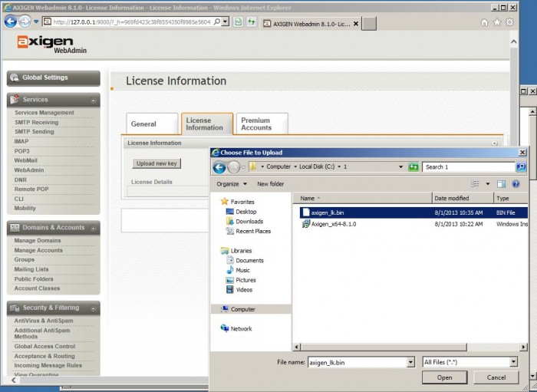Click the Open button in the dialog
Image resolution: width=537 pixels, height=392 pixels.
[444, 377]
